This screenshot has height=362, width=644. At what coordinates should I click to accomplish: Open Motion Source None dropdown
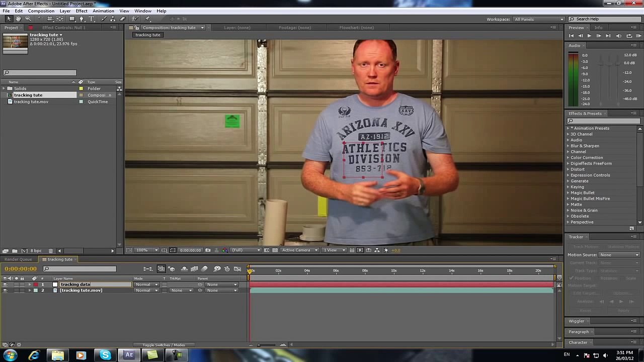[x=619, y=255]
